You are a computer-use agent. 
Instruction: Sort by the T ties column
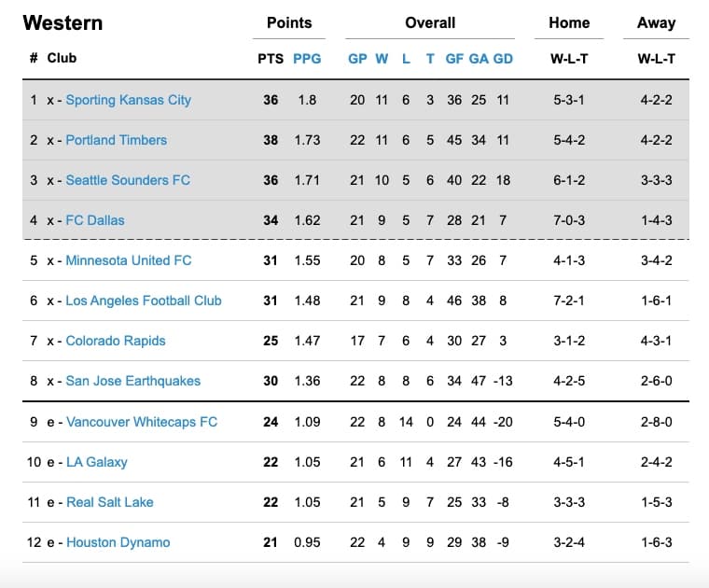click(x=430, y=58)
